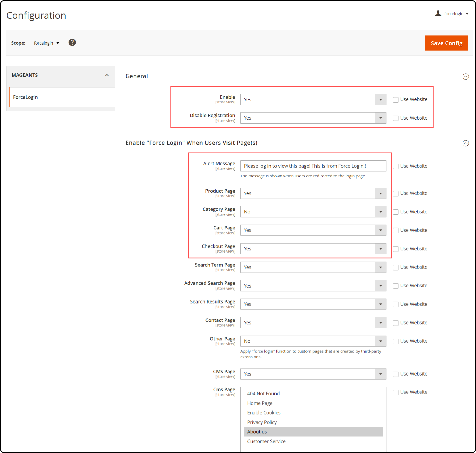Check Use Website for Contact Page

(x=395, y=323)
